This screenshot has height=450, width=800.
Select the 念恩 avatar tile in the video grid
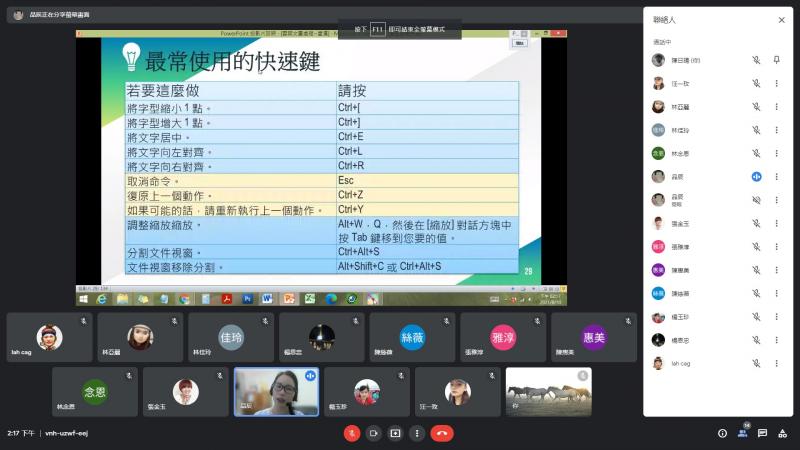coord(95,392)
